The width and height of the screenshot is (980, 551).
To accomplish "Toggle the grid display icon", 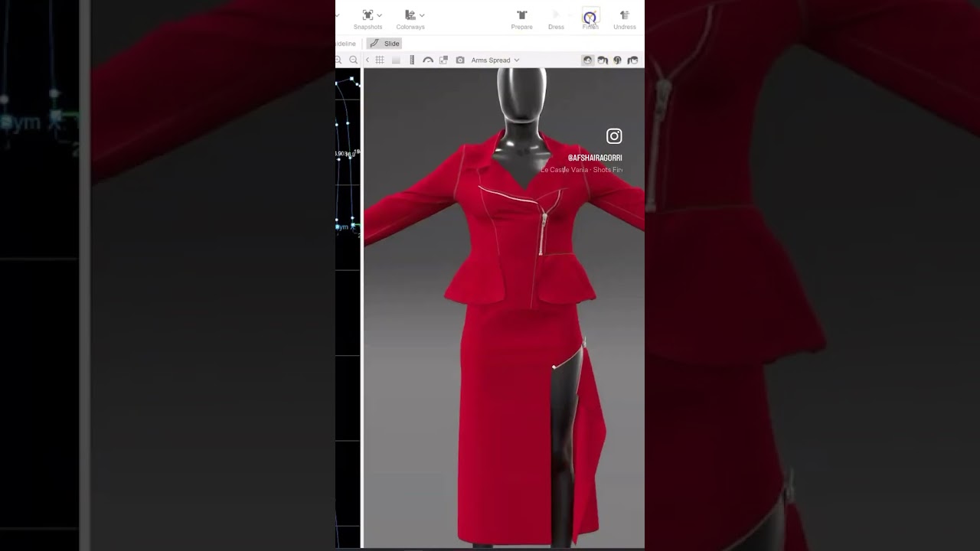I will (380, 60).
